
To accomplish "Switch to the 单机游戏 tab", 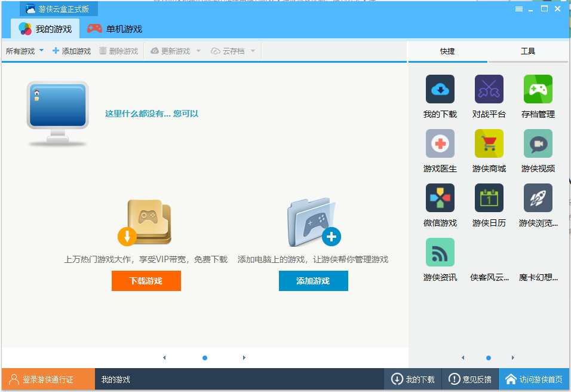I will point(115,29).
